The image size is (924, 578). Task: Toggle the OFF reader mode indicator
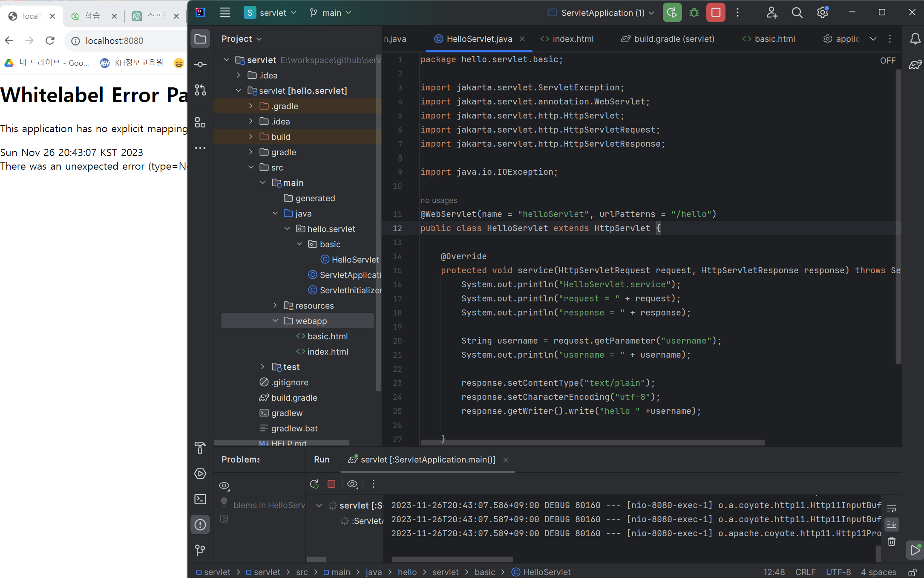pos(888,61)
